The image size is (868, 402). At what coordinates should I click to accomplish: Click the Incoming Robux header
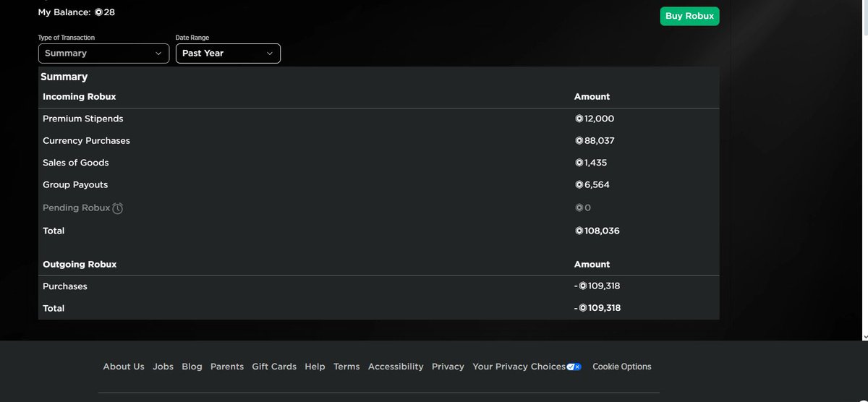point(80,97)
